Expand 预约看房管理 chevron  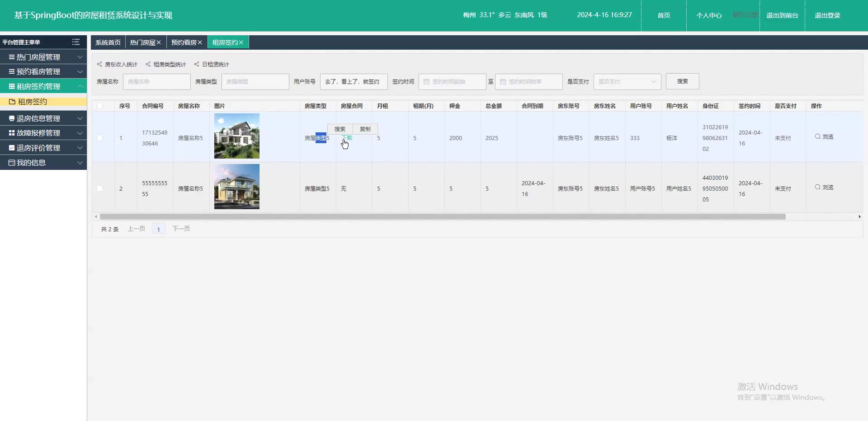click(x=80, y=71)
